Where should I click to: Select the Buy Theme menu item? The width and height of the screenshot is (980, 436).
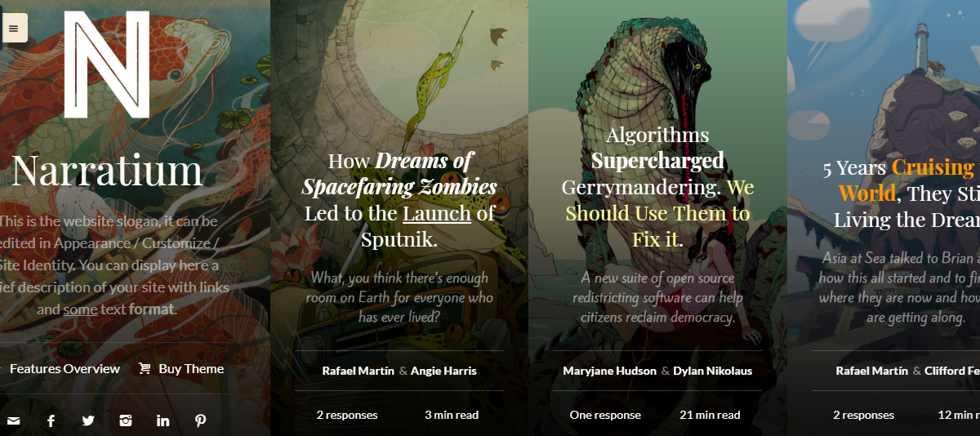click(x=191, y=368)
